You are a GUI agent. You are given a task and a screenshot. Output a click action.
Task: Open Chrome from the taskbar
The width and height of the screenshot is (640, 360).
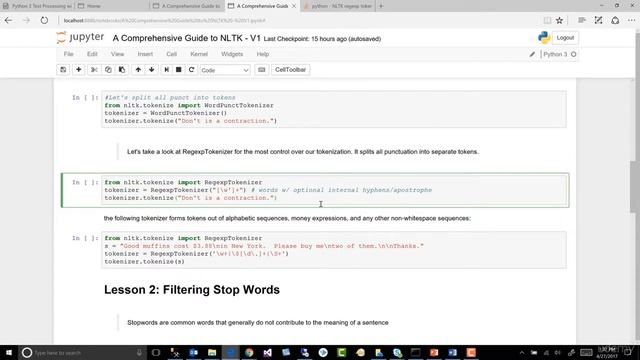coord(249,353)
